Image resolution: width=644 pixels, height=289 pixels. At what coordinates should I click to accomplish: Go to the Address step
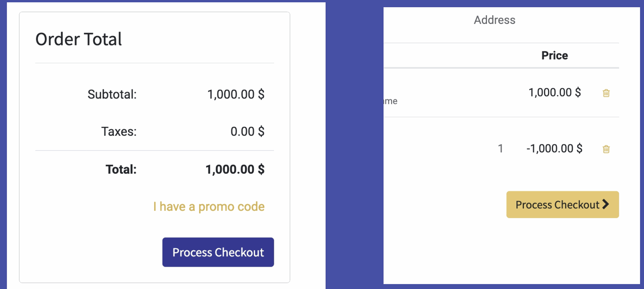pos(494,20)
